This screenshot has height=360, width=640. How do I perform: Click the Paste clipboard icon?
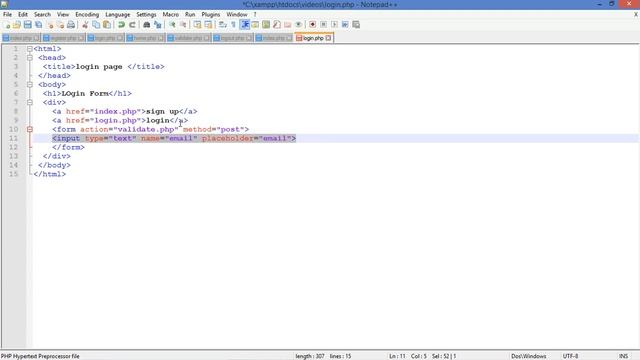pos(107,25)
